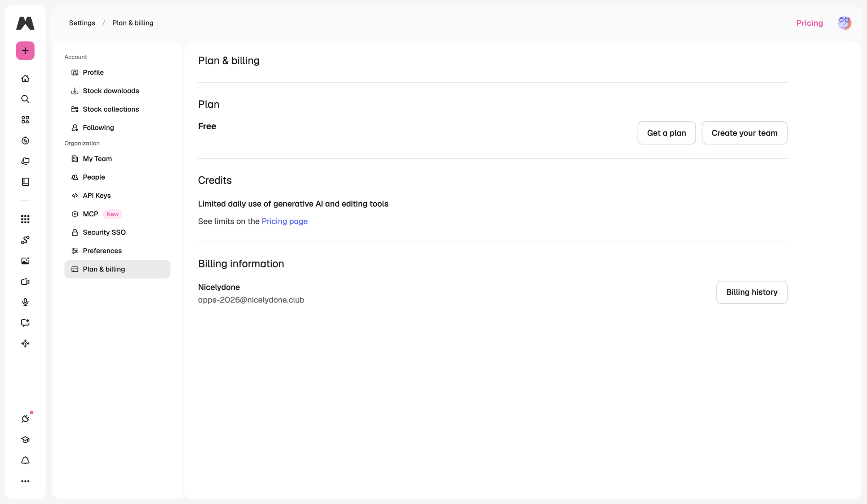
Task: Open the AI chat sparkle bubble icon
Action: click(x=25, y=323)
